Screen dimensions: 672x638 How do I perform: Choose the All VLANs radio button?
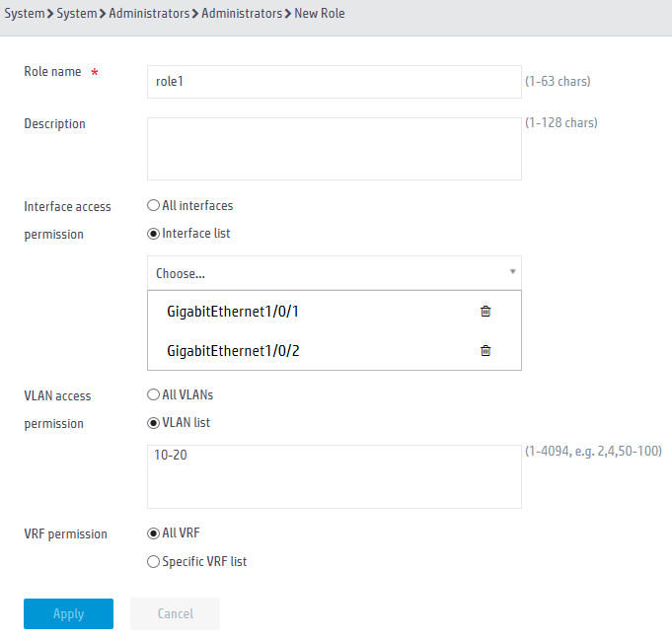(x=153, y=394)
